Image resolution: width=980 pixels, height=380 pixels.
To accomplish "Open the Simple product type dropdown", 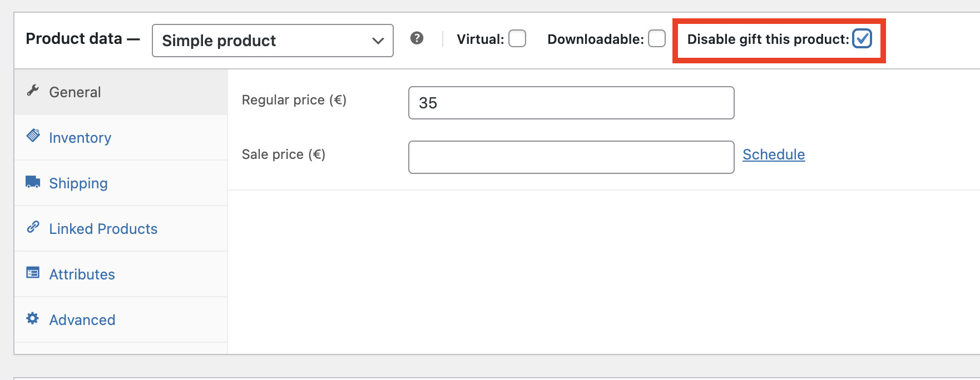I will click(273, 41).
